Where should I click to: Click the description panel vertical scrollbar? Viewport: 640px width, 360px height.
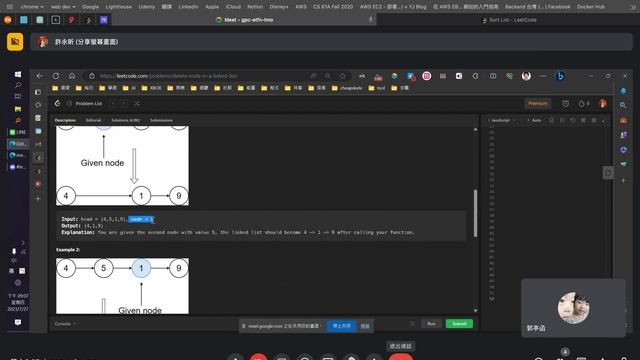tap(475, 213)
